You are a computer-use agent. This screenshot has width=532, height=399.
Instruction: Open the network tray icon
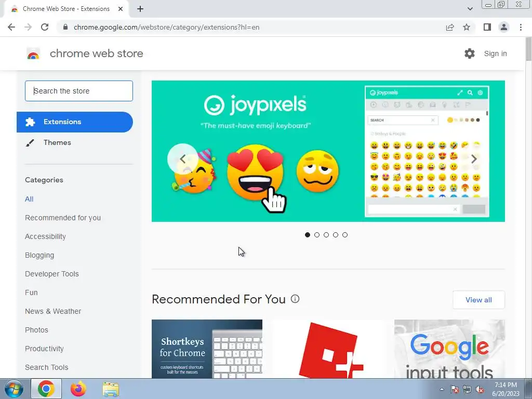(467, 390)
